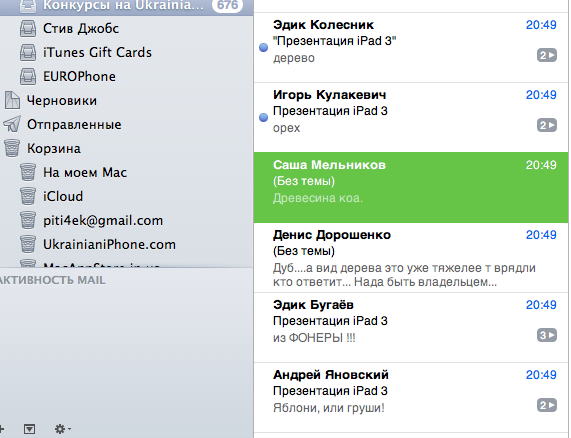Image resolution: width=571 pixels, height=438 pixels.
Task: Select the piti4ek@gmail.com trash folder
Action: [x=126, y=221]
